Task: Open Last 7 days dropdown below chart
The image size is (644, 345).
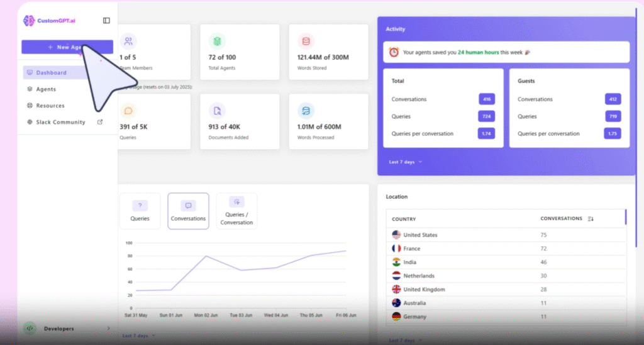Action: click(138, 336)
